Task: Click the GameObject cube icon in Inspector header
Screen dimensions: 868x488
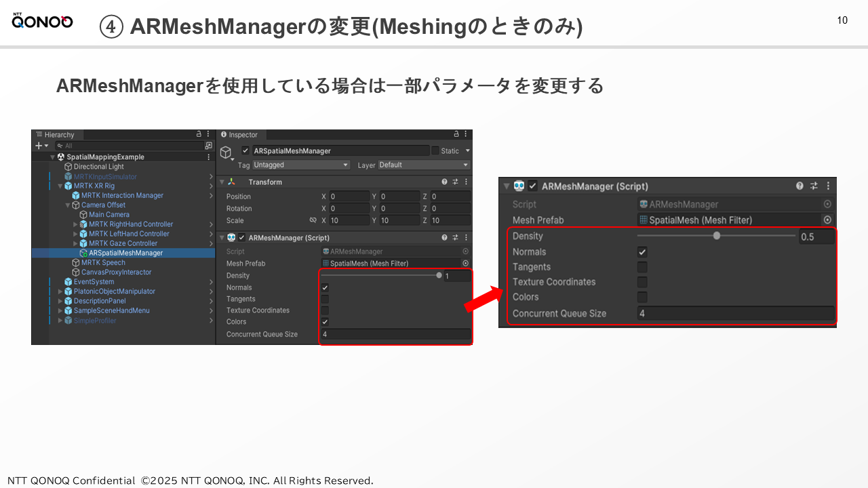Action: point(226,152)
